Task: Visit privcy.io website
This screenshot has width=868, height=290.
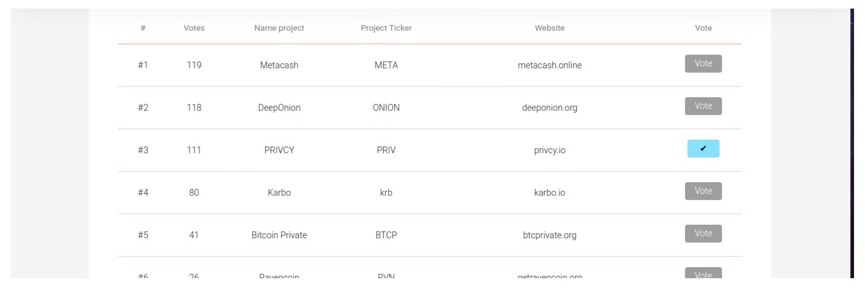Action: [550, 150]
